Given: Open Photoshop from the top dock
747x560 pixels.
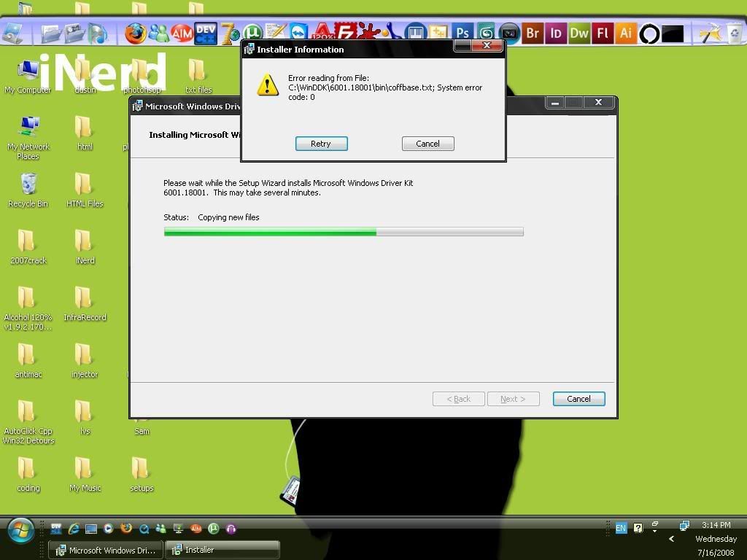Looking at the screenshot, I should 462,33.
